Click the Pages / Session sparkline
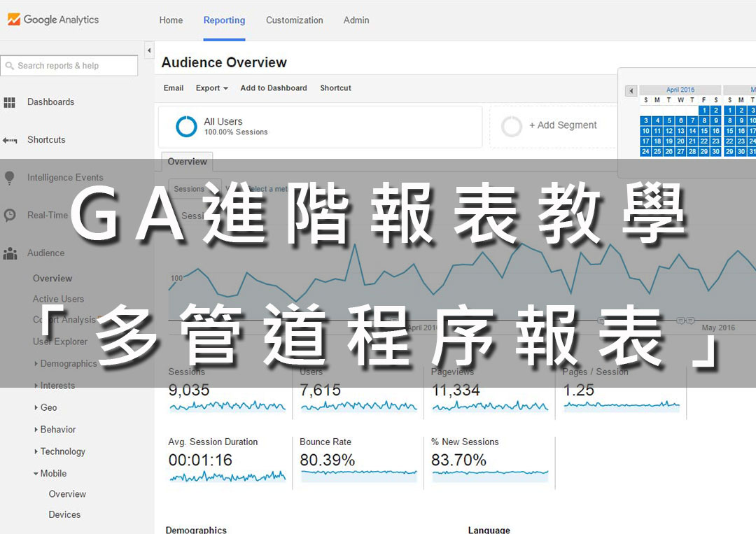The width and height of the screenshot is (756, 534). point(622,405)
